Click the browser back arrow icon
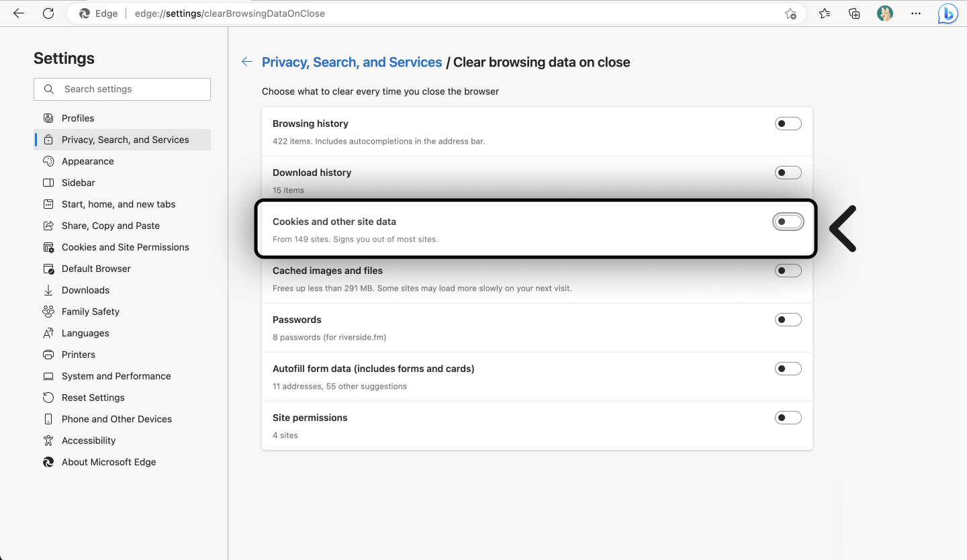967x560 pixels. pyautogui.click(x=19, y=13)
